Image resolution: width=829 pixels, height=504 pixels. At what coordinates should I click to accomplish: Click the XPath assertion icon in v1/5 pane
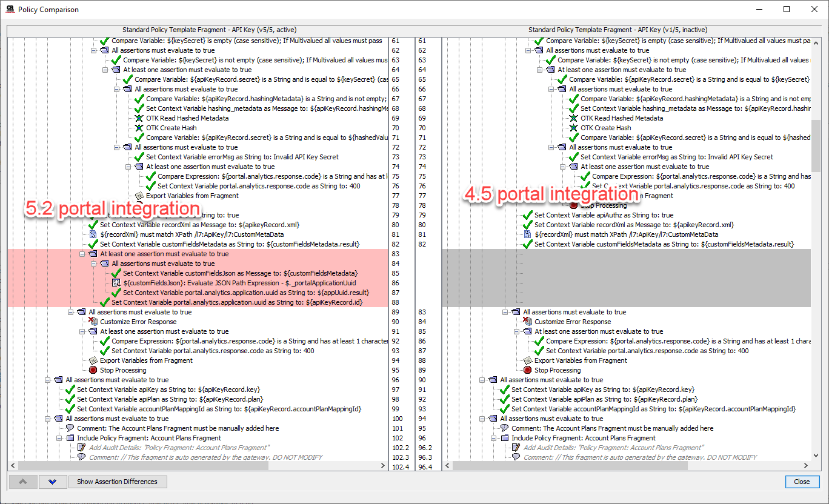[x=527, y=234]
